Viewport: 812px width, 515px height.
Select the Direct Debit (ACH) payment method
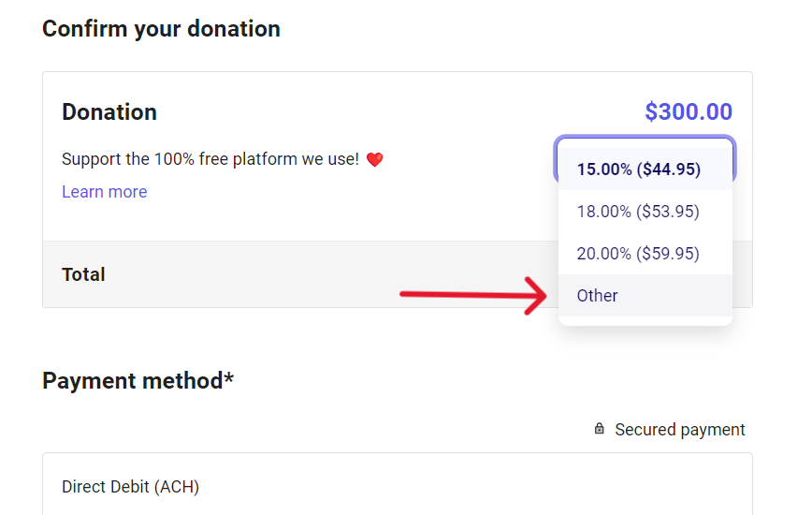(x=130, y=487)
